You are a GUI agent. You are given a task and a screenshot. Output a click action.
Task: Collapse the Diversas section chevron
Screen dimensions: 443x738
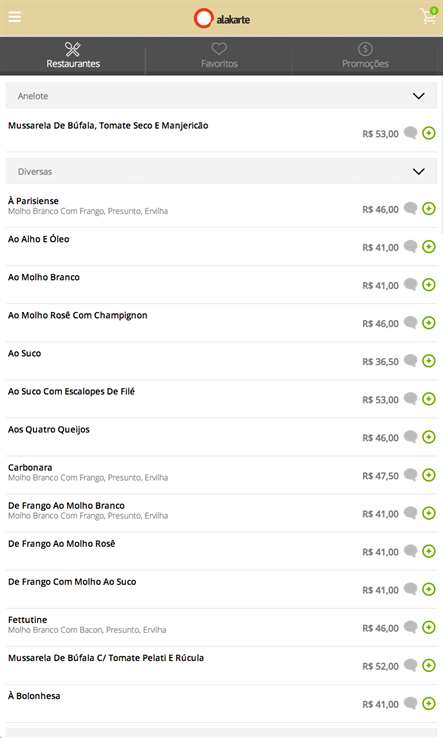point(419,171)
